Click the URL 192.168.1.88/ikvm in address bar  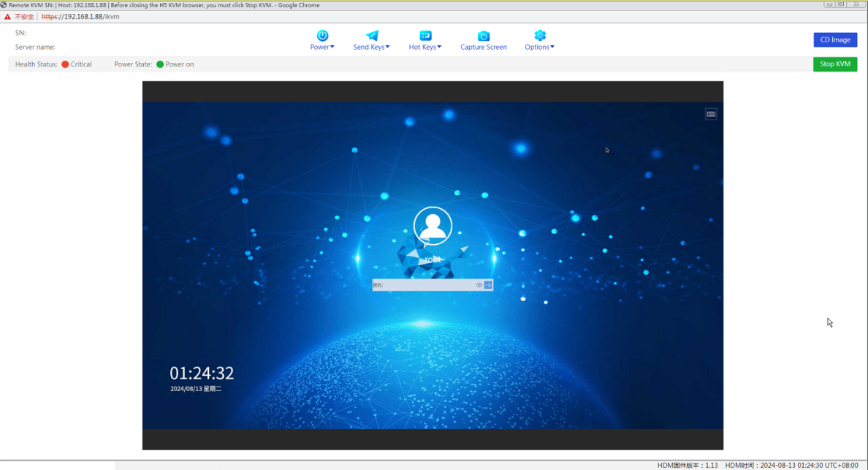tap(80, 17)
